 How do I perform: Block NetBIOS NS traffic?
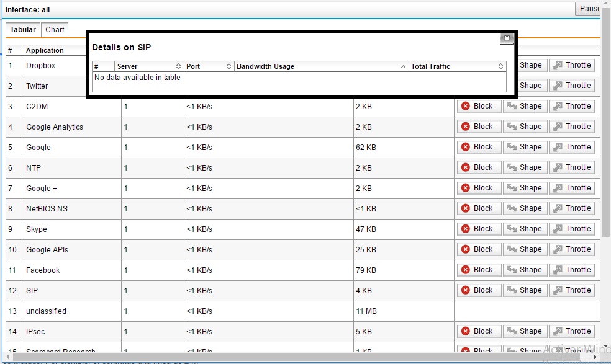pos(479,208)
